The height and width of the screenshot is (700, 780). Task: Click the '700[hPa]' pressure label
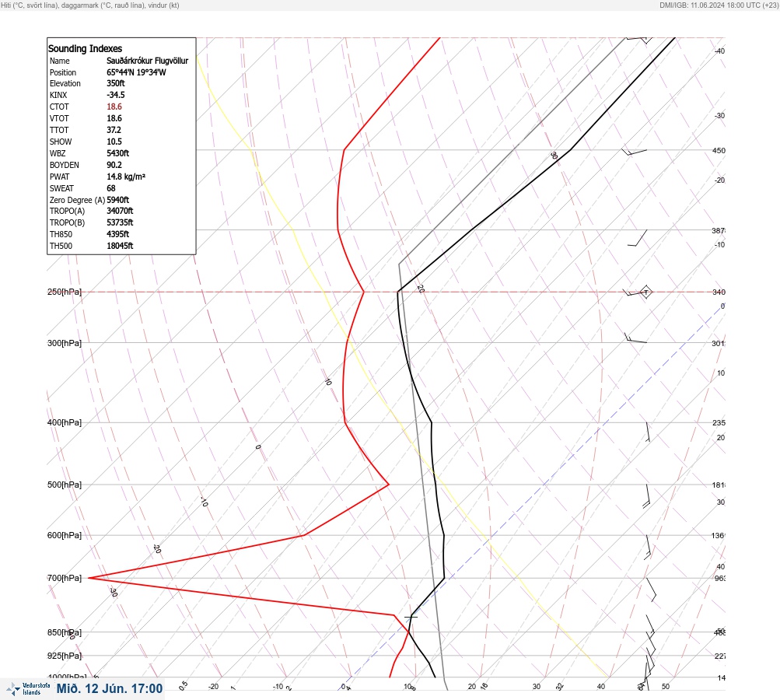65,578
